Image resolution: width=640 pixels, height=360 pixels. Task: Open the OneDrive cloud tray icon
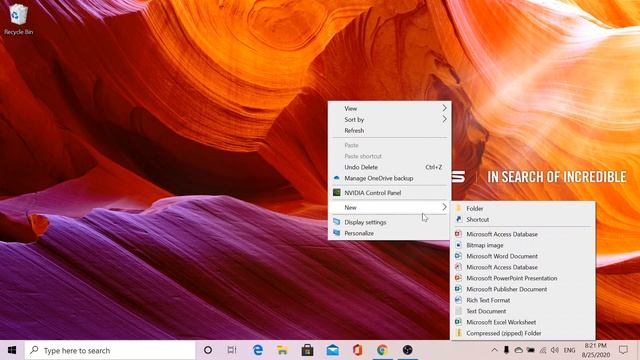(x=518, y=350)
